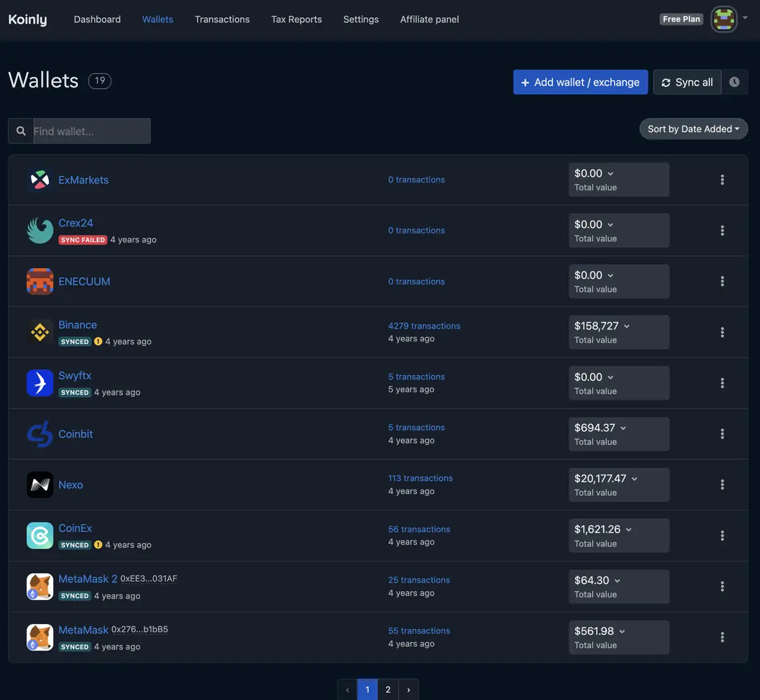
Task: Click the Swyftx wallet logo icon
Action: 40,383
